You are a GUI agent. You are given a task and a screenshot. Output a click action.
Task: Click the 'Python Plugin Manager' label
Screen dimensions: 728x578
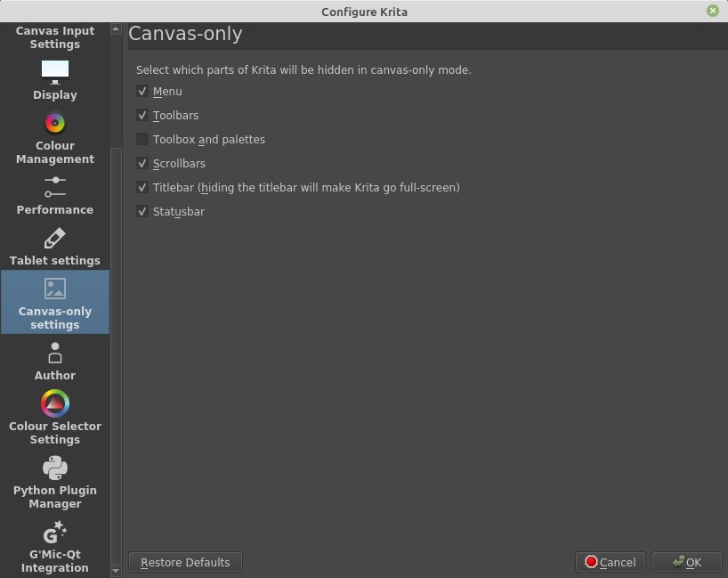click(55, 497)
